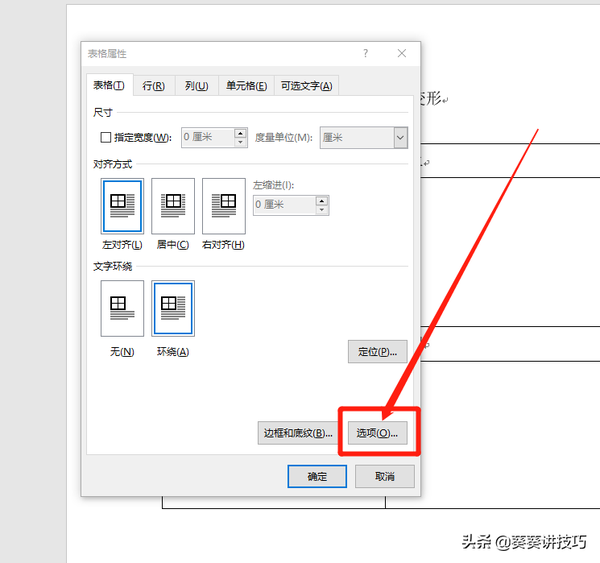Increase the 左缩进 value with up arrow
The width and height of the screenshot is (600, 563).
click(x=322, y=201)
